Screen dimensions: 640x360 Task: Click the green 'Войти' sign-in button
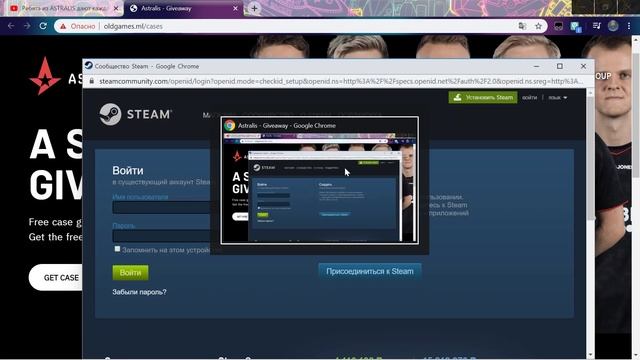coord(130,272)
